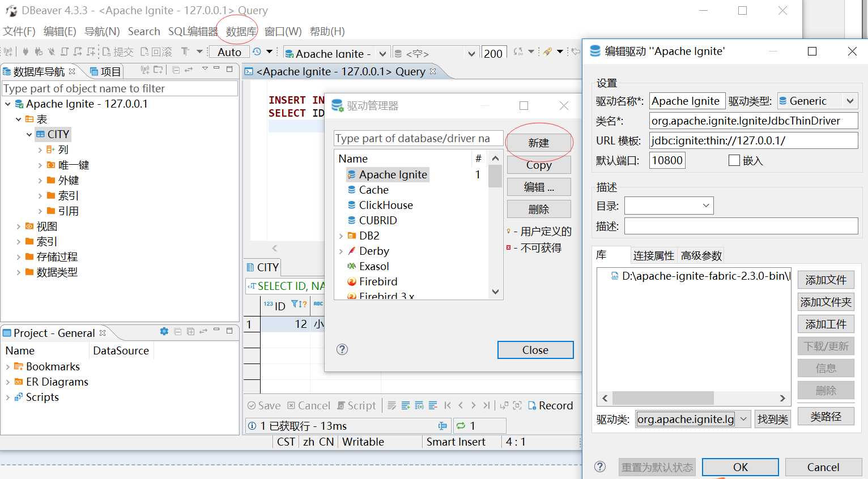Viewport: 868px width, 479px height.
Task: Click the URL 模板 input field
Action: [x=754, y=140]
